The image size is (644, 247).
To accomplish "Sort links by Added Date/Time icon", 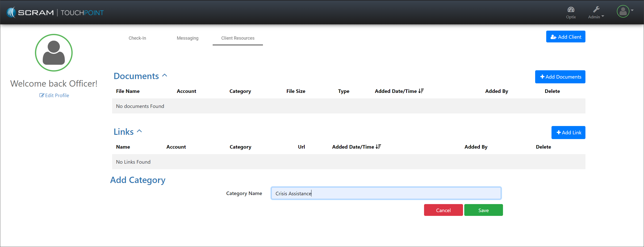I will (378, 147).
